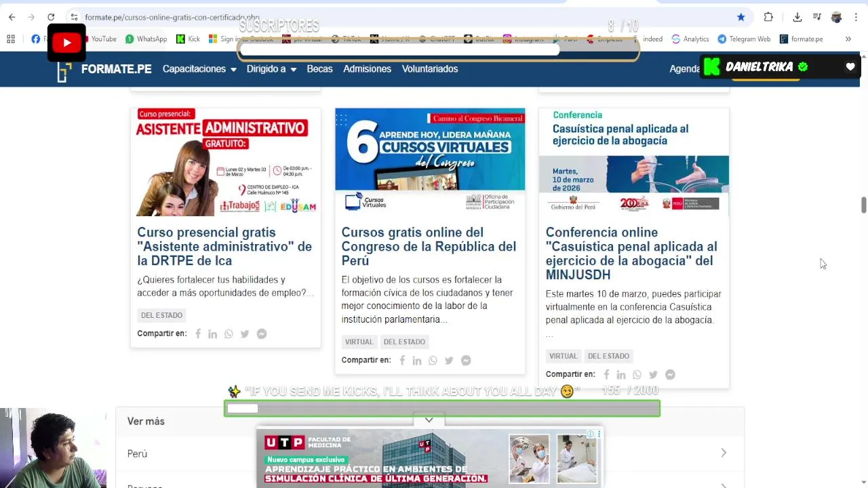868x488 pixels.
Task: Click the FORMATE.PE logo
Action: pyautogui.click(x=104, y=69)
